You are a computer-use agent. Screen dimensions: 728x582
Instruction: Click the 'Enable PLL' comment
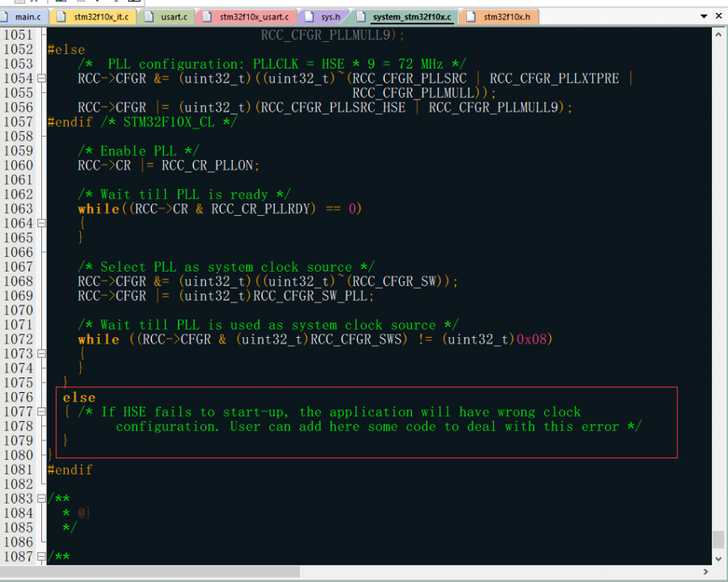click(x=138, y=151)
